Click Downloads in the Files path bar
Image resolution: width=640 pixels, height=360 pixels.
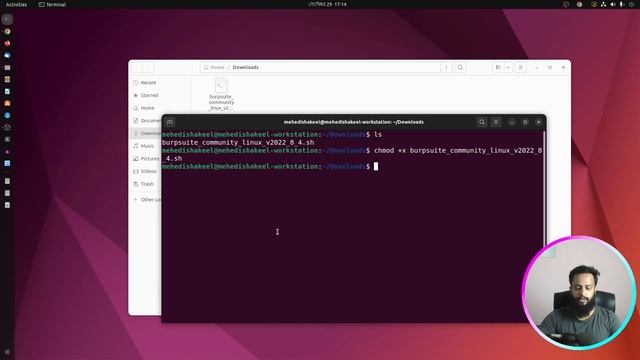[245, 67]
